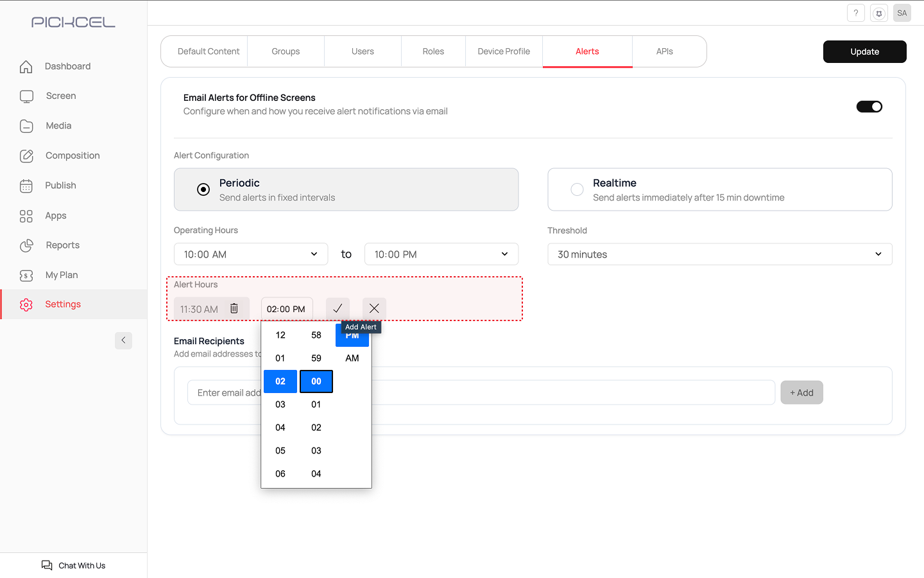Open the Threshold 30 minutes dropdown

[719, 254]
